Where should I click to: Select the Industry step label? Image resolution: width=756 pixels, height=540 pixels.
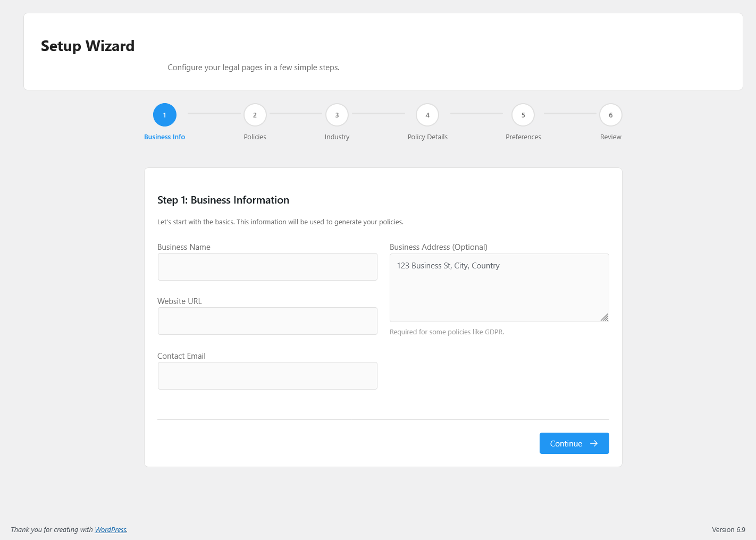point(337,137)
